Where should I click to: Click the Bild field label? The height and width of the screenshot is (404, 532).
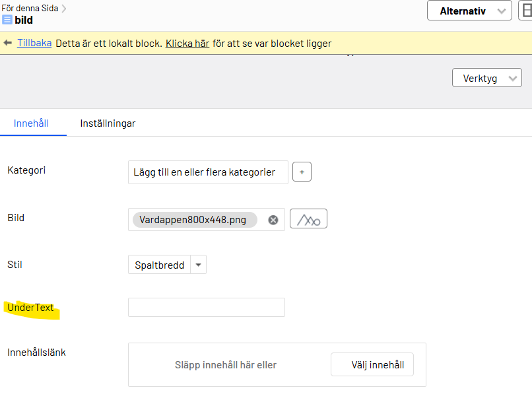(x=16, y=218)
